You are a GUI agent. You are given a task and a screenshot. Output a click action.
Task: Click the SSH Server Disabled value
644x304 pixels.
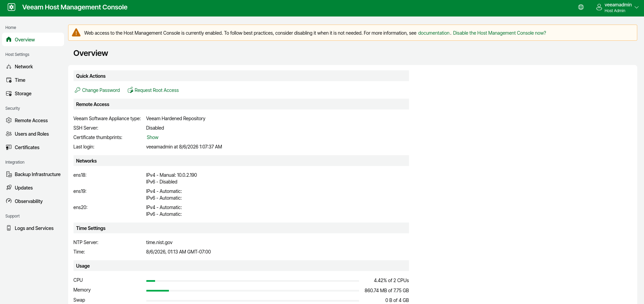tap(155, 128)
